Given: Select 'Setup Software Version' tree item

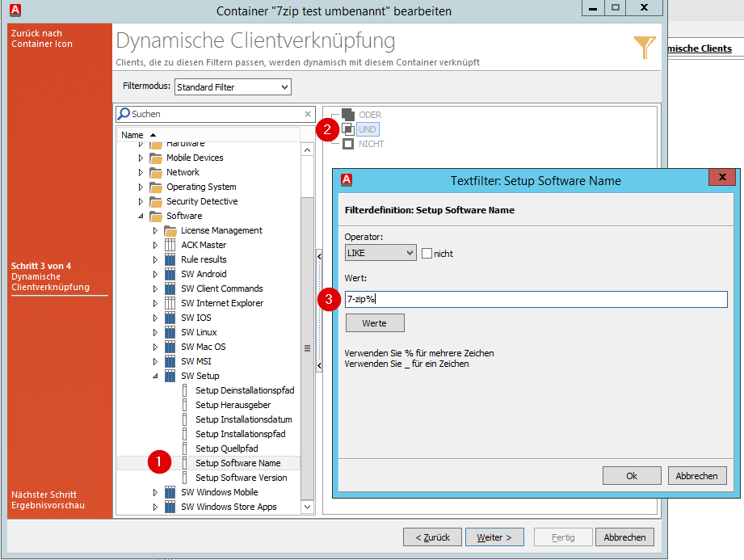Looking at the screenshot, I should click(241, 478).
